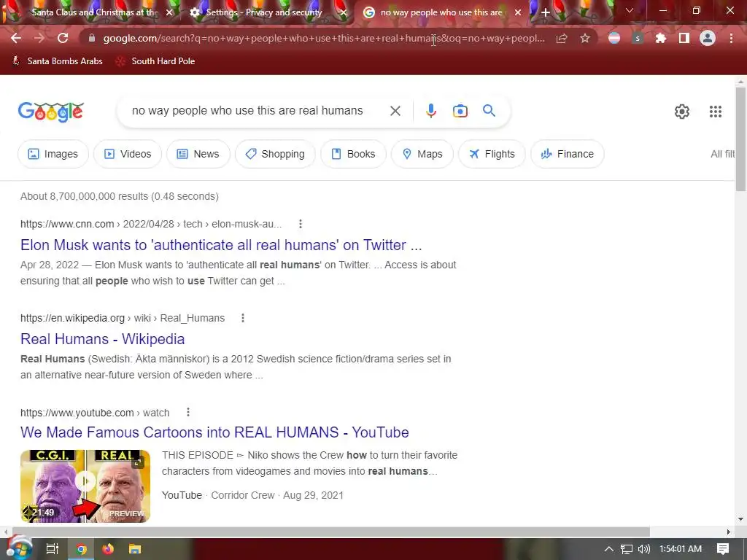Click the striped flag extension icon

click(614, 38)
